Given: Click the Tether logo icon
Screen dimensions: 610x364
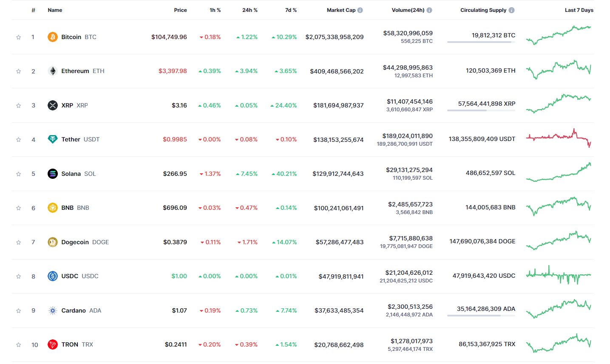Looking at the screenshot, I should point(53,139).
